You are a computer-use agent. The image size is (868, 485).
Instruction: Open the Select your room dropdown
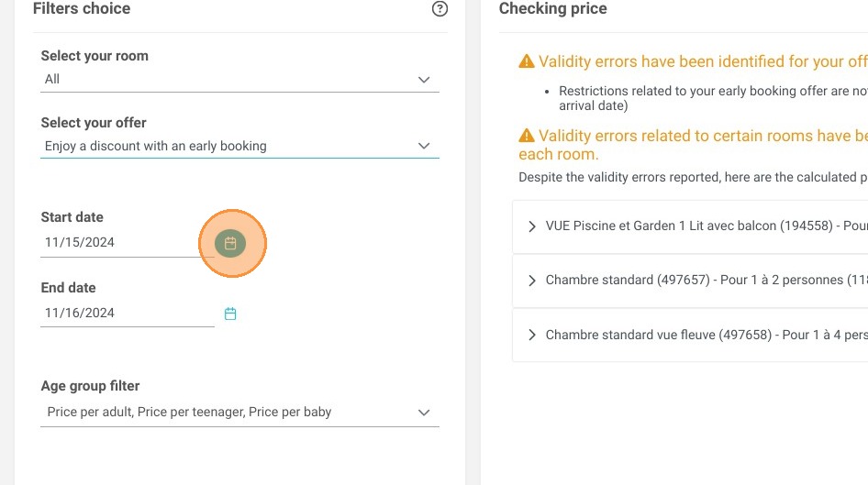[239, 80]
